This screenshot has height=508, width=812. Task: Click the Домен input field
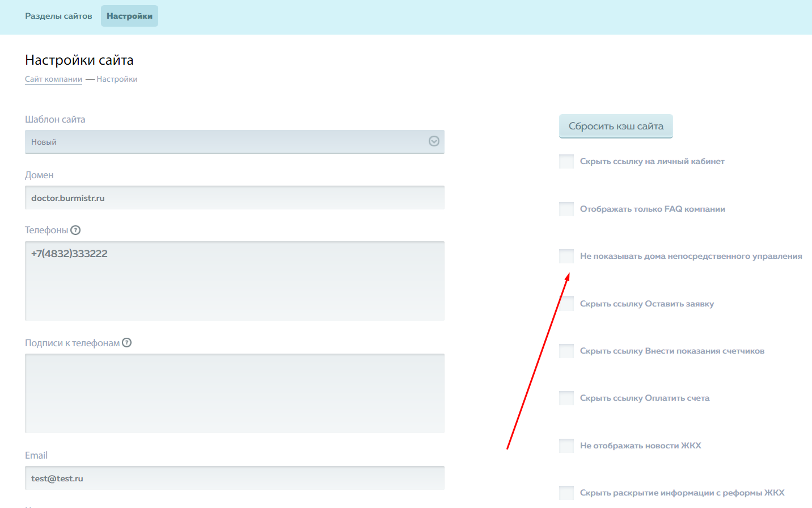(235, 198)
